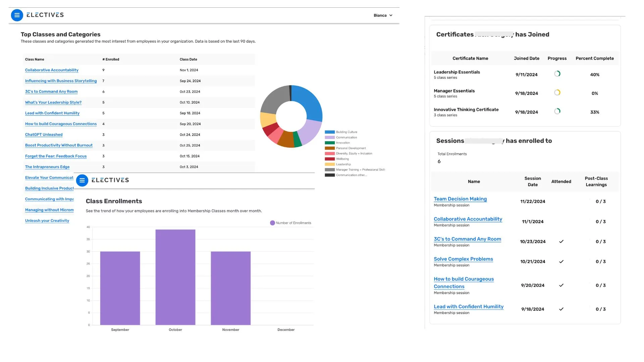Click the Innovation legend swatch

(330, 143)
